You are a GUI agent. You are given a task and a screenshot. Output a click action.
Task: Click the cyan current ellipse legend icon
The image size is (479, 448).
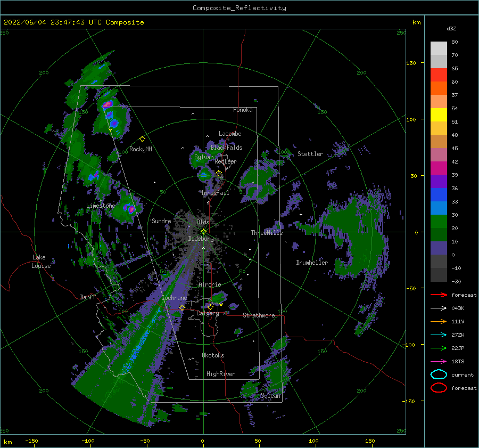[439, 374]
